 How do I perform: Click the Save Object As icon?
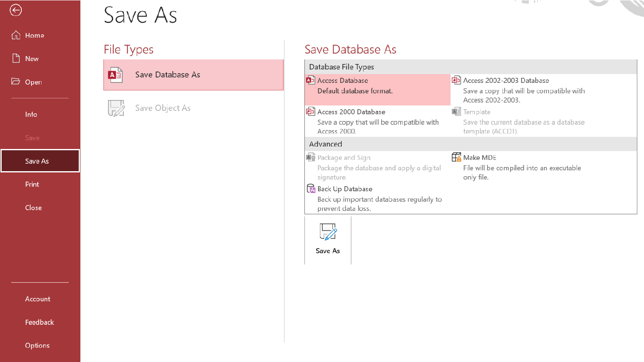coord(116,108)
